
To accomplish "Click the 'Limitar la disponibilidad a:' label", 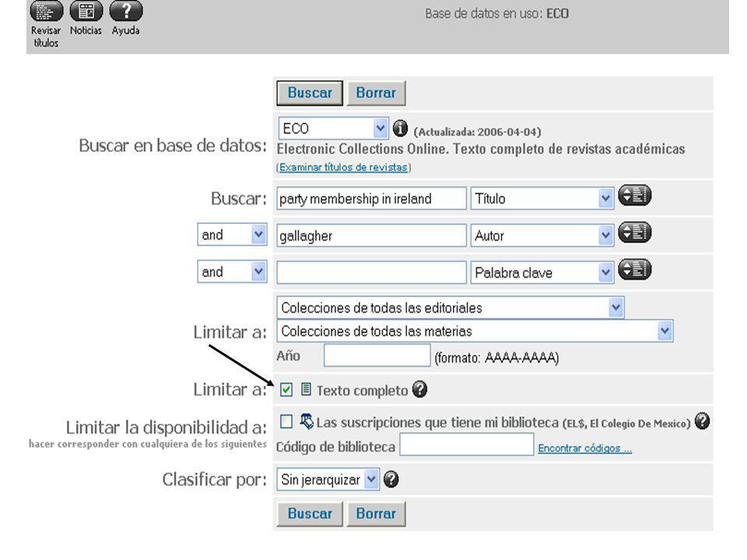I will [167, 427].
